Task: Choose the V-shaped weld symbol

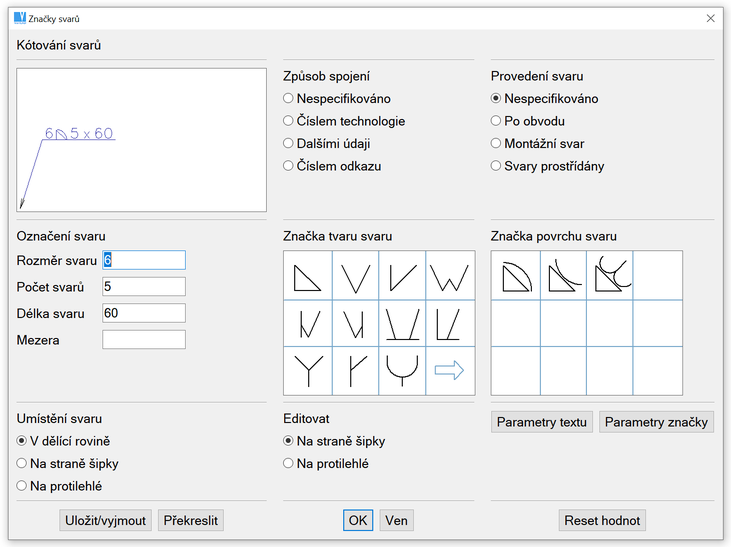Action: (355, 275)
